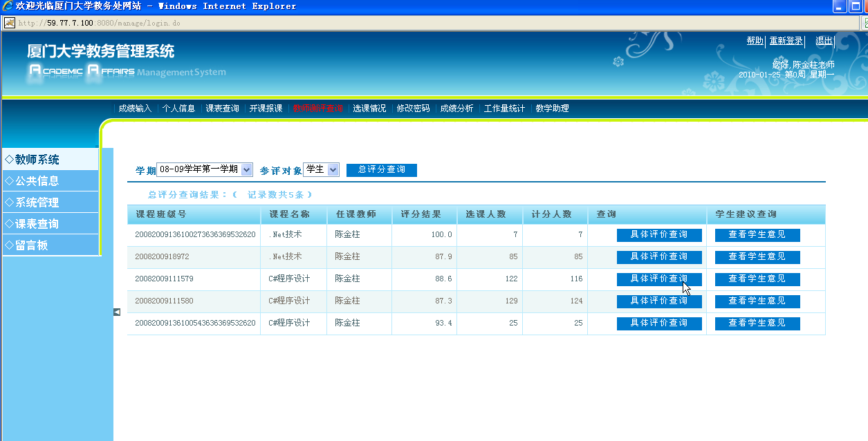Click the sidebar collapse arrow icon
868x441 pixels.
(x=117, y=312)
